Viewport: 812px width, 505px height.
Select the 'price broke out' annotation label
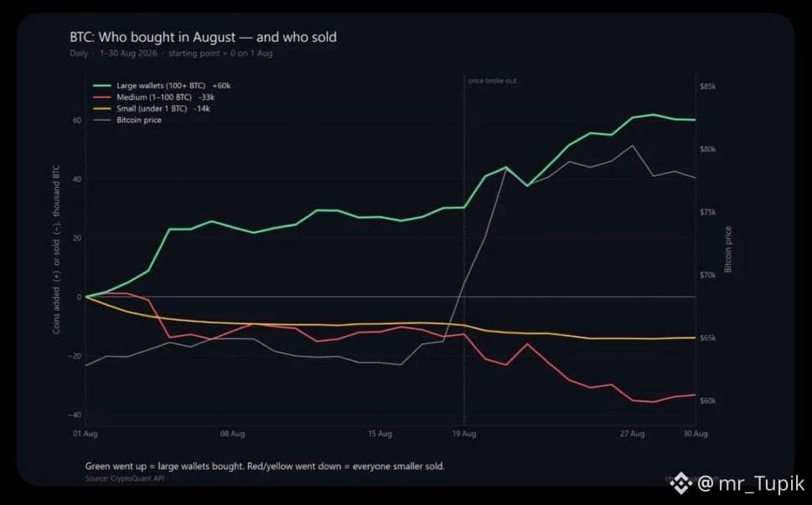[492, 80]
